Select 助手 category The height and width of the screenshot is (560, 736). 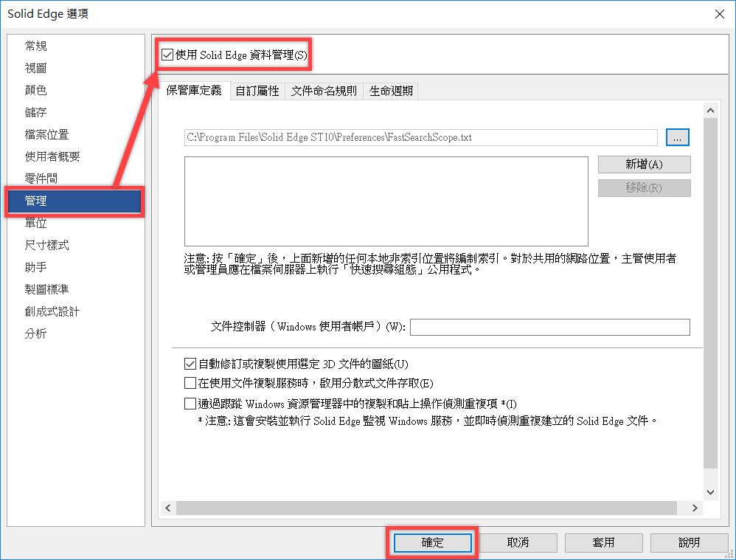35,267
